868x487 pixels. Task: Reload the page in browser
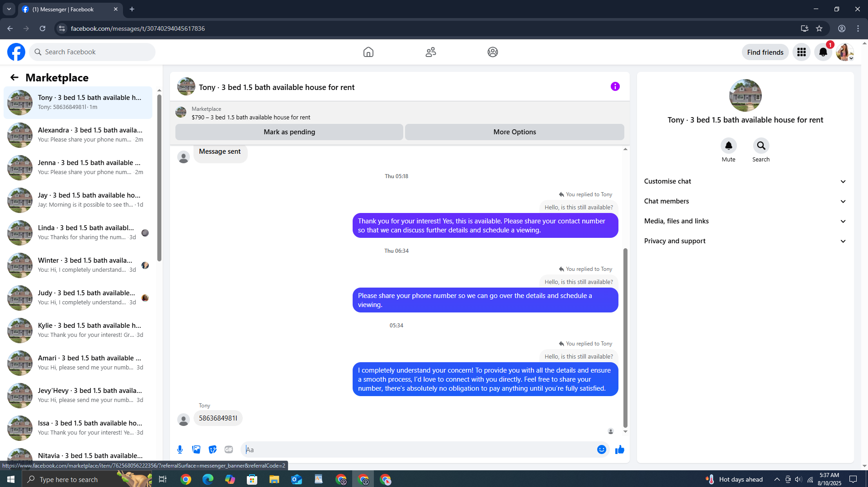(42, 28)
